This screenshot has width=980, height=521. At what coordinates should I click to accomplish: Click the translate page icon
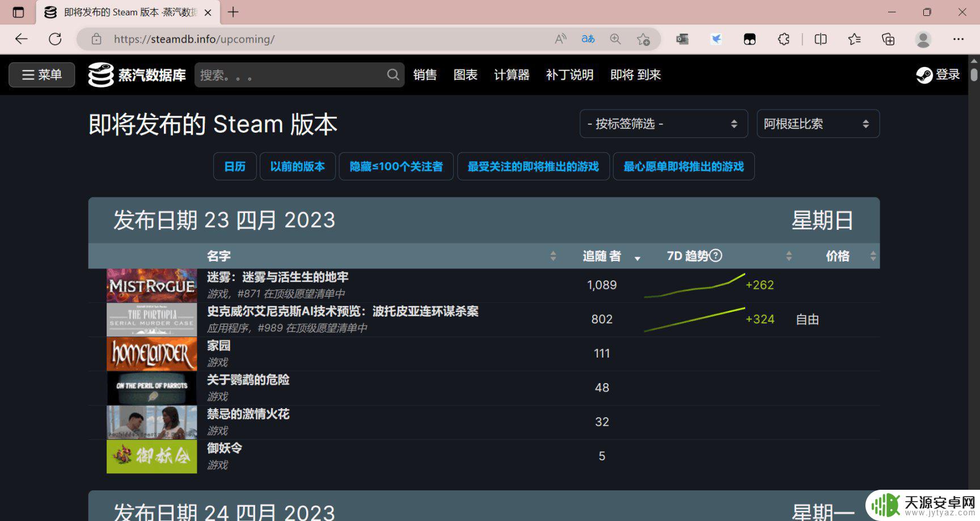click(x=588, y=39)
